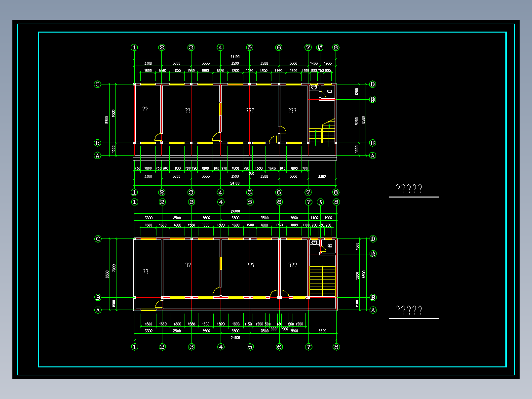Screen dimensions: 532x399
Task: Select the 450 dimension text
Action: pos(279,324)
